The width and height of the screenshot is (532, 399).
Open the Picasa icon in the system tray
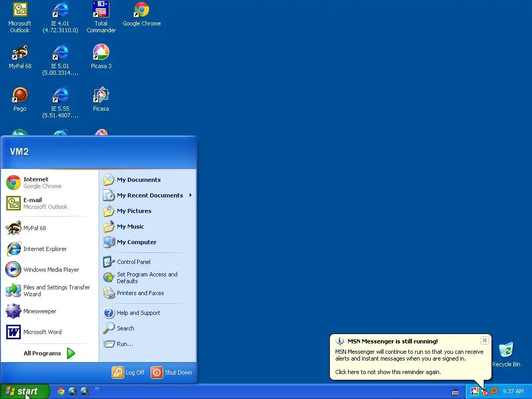click(x=474, y=391)
